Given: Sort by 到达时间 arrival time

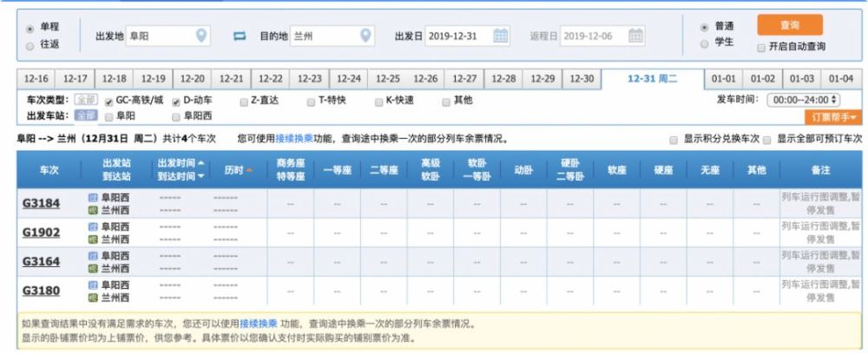Looking at the screenshot, I should (x=181, y=175).
